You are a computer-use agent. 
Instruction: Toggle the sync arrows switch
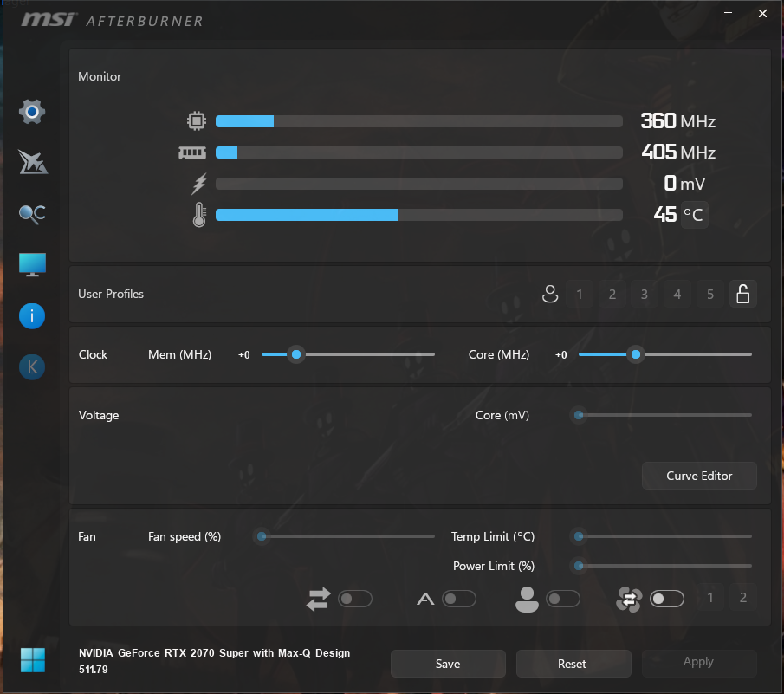[x=355, y=599]
